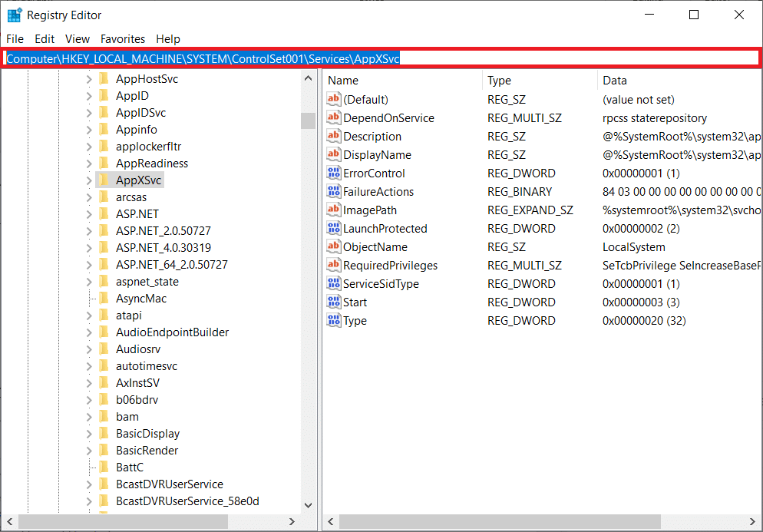Select the ASP.NET_64_2.0.50727 key
This screenshot has height=532, width=763.
172,265
